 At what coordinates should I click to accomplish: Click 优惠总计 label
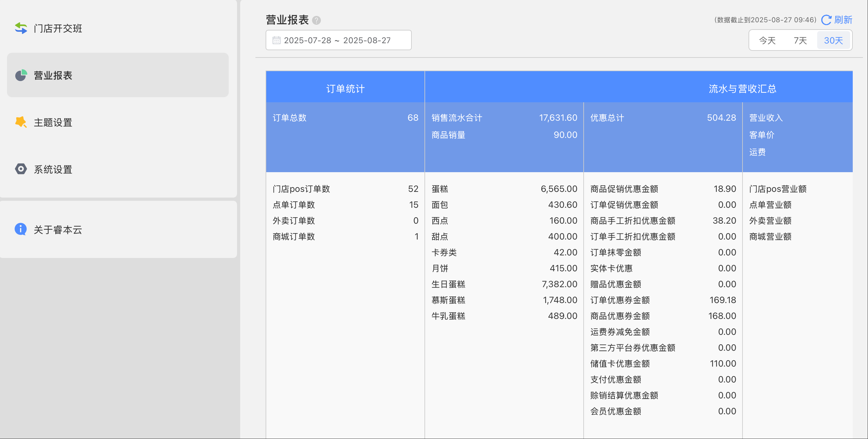coord(607,118)
